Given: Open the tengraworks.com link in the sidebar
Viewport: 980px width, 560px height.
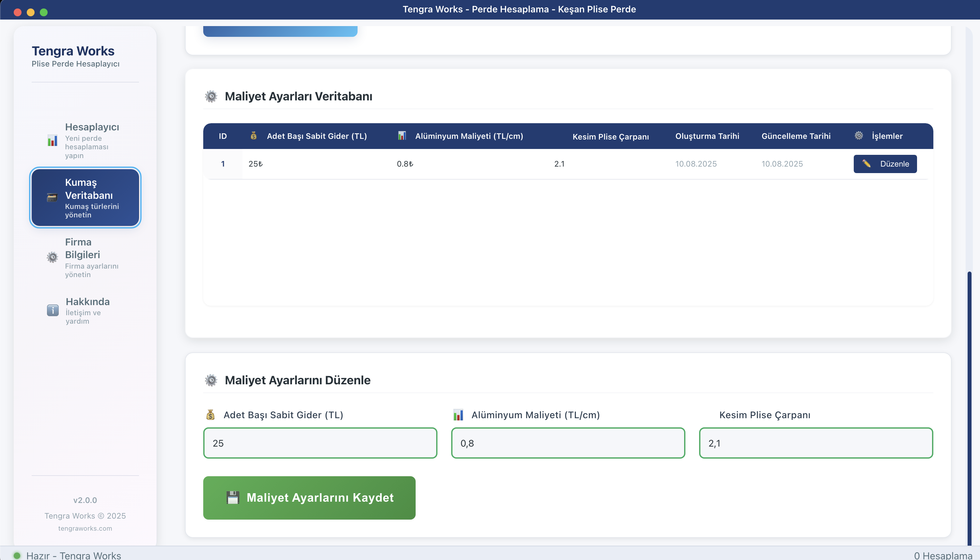Looking at the screenshot, I should (x=85, y=528).
